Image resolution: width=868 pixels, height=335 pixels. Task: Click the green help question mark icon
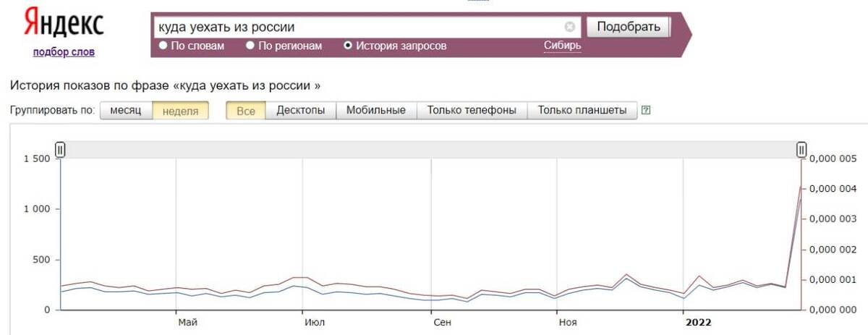coord(646,111)
